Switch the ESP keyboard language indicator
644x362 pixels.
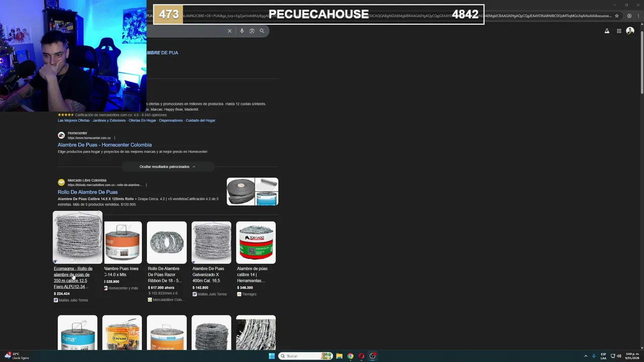(603, 356)
